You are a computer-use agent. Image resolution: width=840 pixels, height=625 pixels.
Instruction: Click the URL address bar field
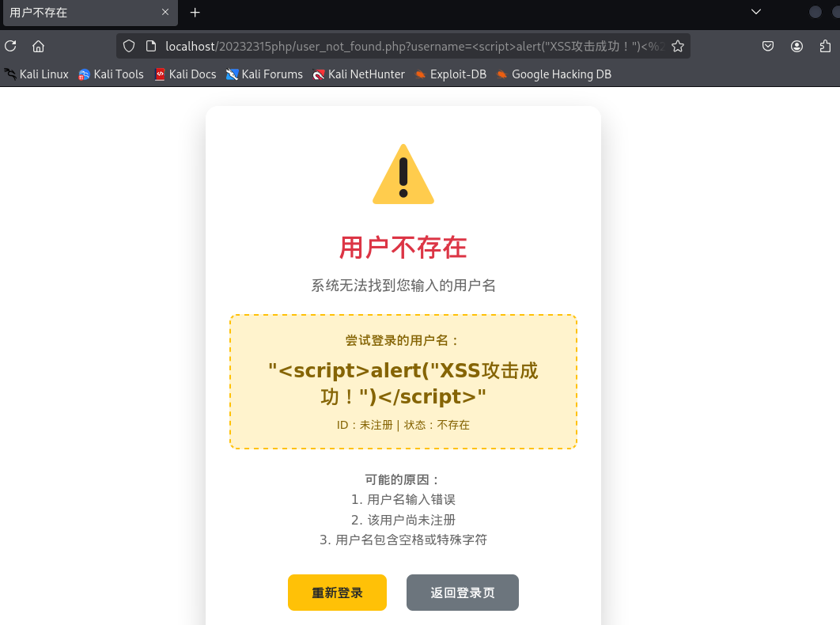point(403,46)
